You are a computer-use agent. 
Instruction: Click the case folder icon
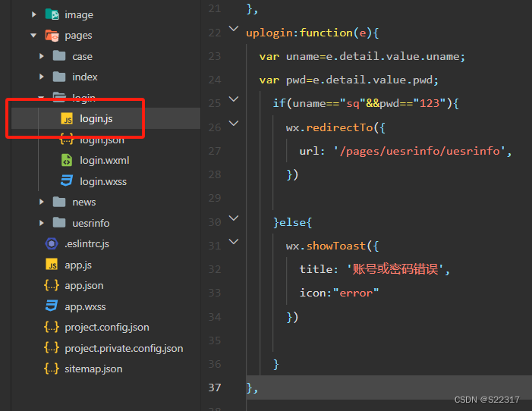click(59, 56)
